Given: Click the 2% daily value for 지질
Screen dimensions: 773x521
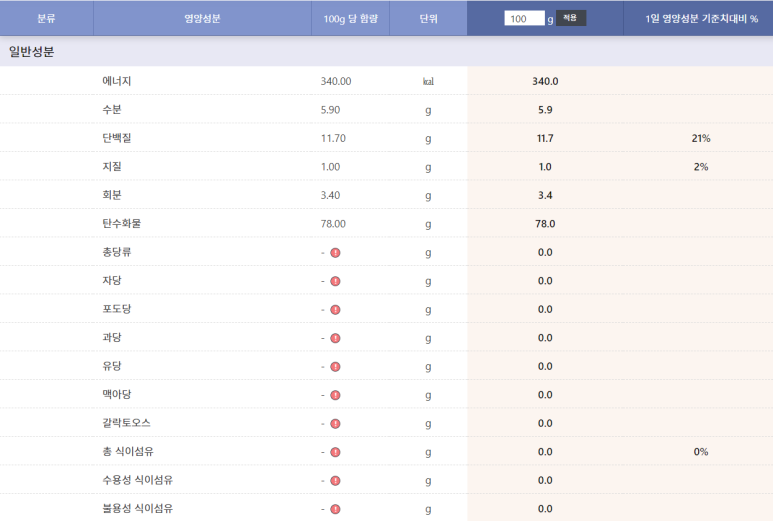Looking at the screenshot, I should pos(701,167).
